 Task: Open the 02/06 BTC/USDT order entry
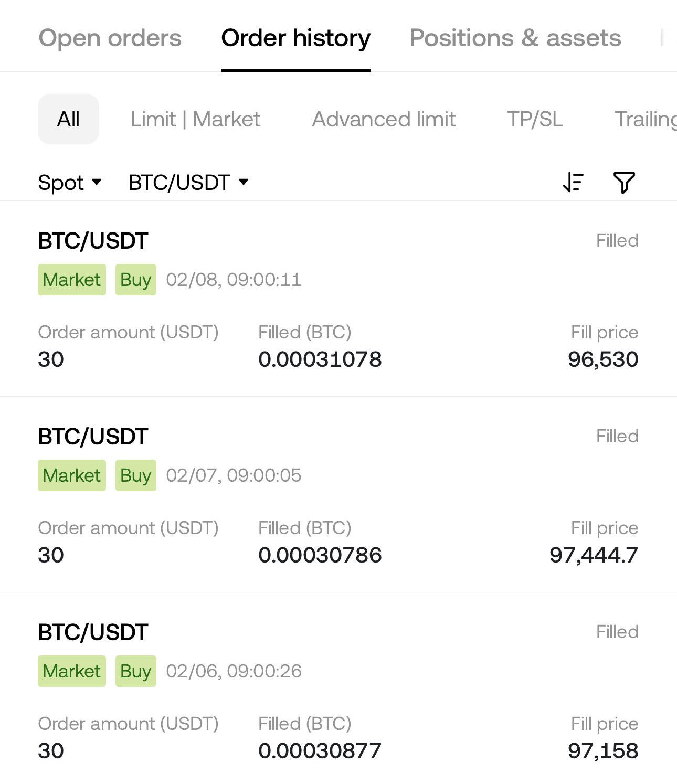[x=338, y=688]
